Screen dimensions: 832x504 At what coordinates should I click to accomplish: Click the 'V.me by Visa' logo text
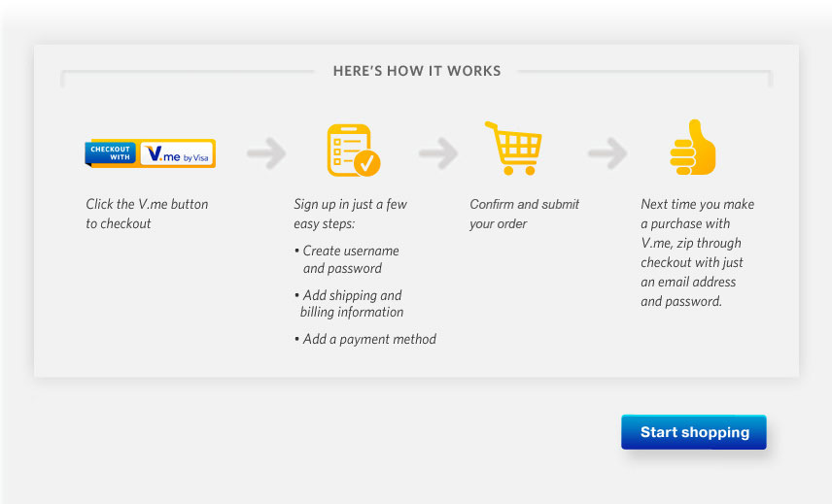click(x=176, y=153)
